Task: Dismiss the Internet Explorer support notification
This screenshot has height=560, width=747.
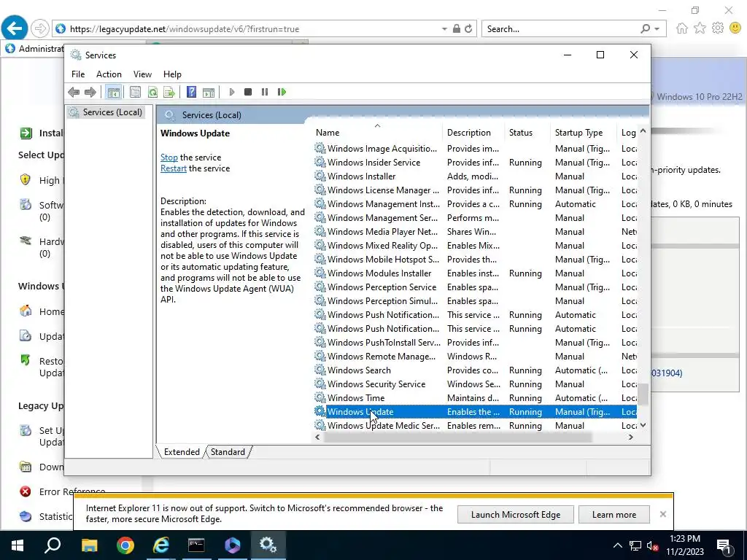Action: tap(662, 514)
